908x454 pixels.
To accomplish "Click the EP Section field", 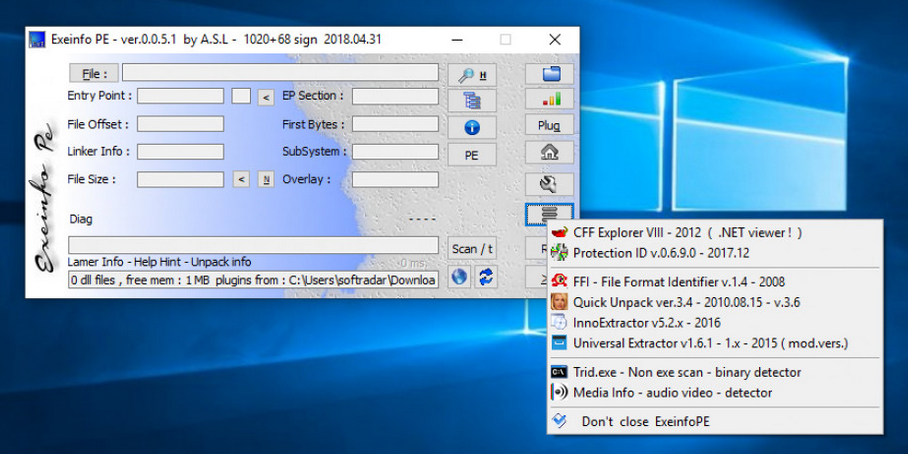I will coord(396,96).
